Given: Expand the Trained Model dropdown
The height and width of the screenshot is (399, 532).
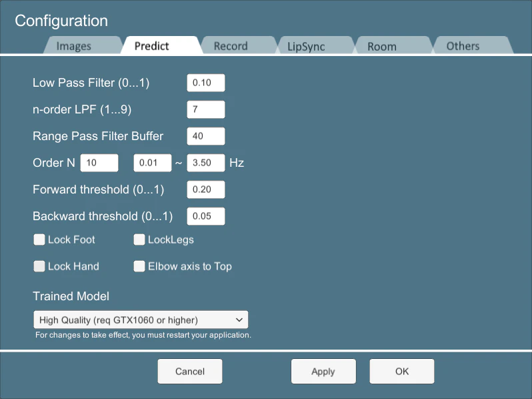Looking at the screenshot, I should pyautogui.click(x=141, y=320).
